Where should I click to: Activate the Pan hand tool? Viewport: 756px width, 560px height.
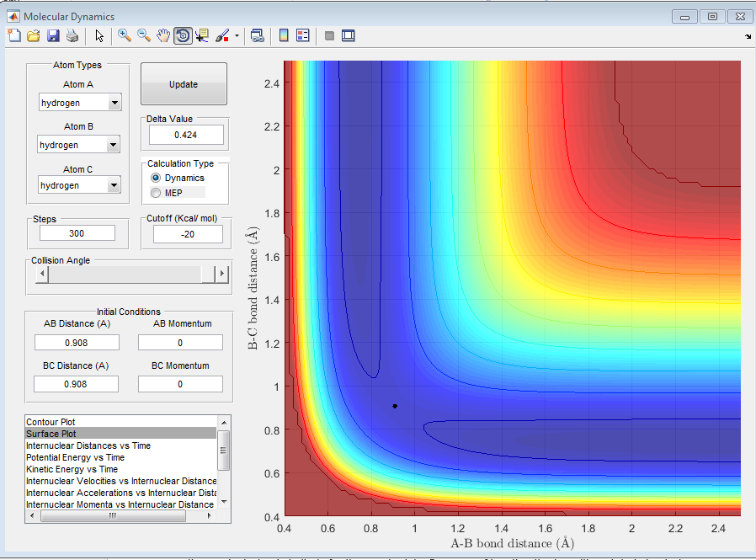click(163, 35)
